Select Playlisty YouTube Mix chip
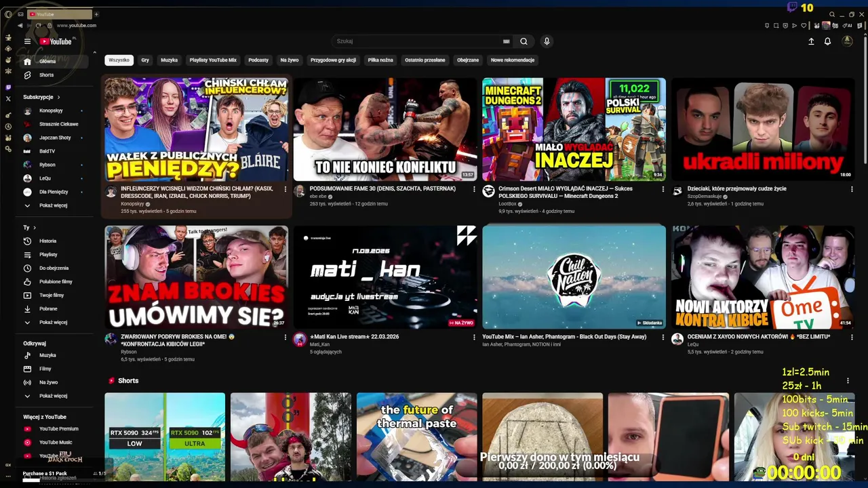Viewport: 868px width, 488px height. click(x=213, y=60)
